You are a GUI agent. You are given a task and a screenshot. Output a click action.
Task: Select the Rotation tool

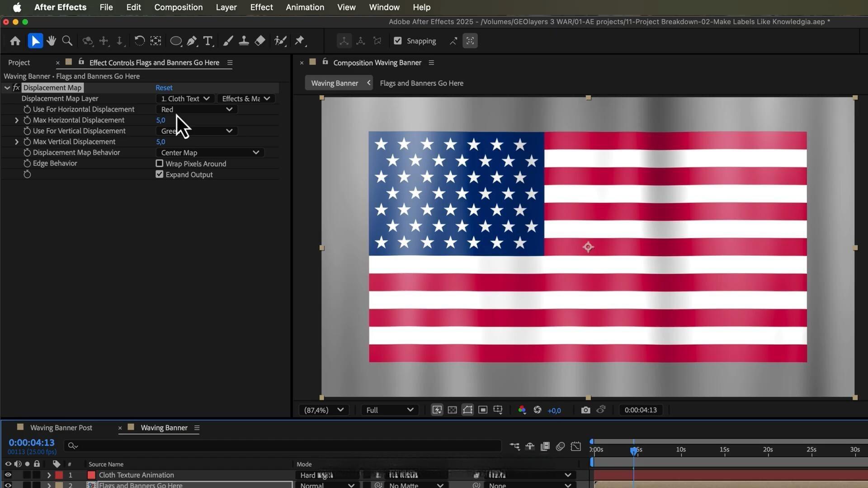(x=139, y=41)
